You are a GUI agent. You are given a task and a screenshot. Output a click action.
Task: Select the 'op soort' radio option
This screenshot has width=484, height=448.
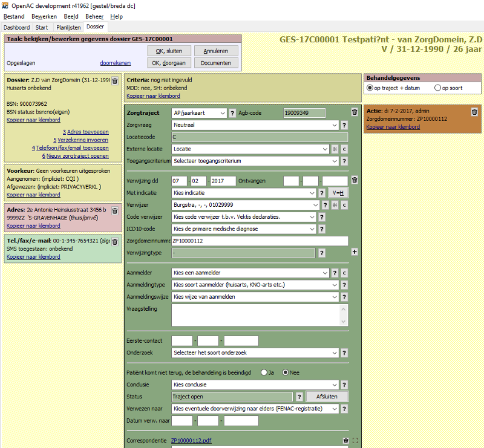[438, 88]
